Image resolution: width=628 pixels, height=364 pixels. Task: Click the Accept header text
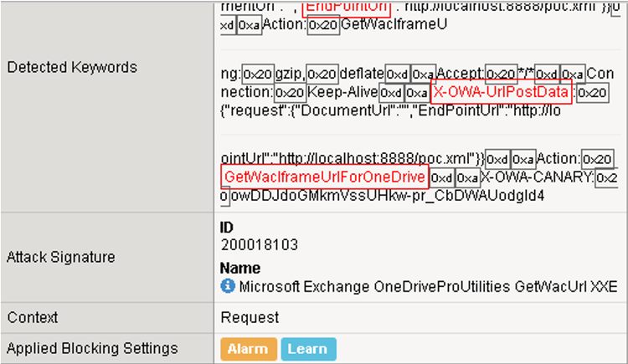(x=459, y=73)
